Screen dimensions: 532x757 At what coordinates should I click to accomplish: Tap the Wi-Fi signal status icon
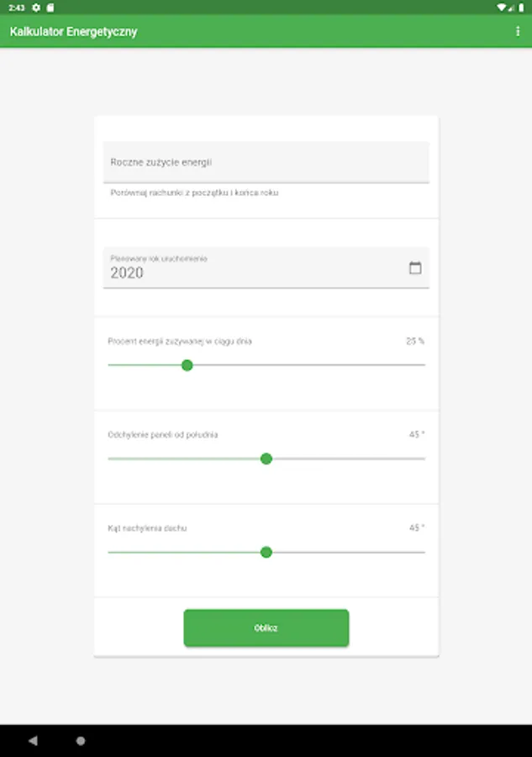pos(502,7)
